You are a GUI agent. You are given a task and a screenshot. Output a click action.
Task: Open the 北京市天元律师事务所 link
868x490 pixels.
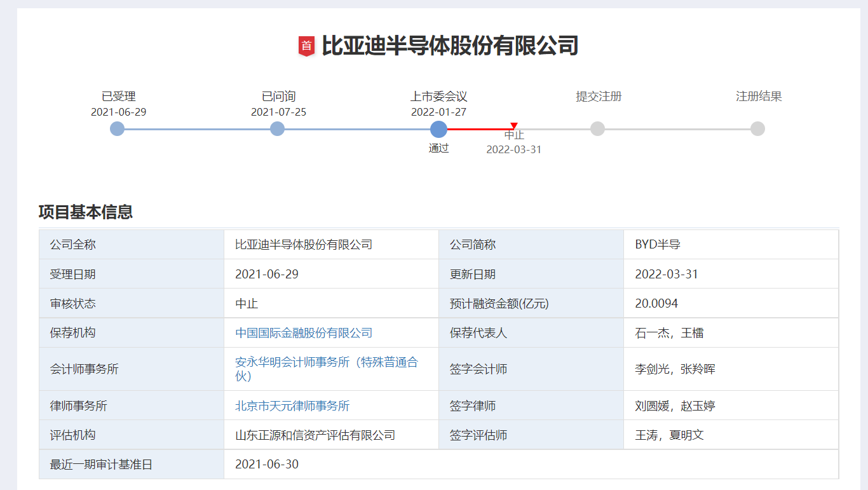pyautogui.click(x=292, y=406)
